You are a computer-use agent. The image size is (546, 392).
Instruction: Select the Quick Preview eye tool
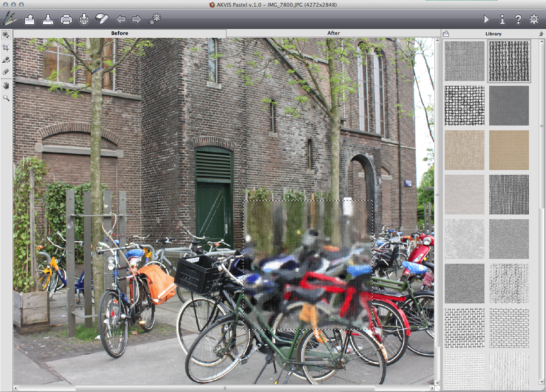(6, 35)
